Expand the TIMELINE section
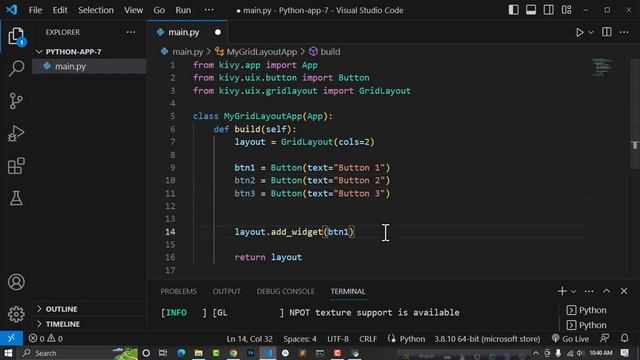The height and width of the screenshot is (360, 640). pos(62,324)
